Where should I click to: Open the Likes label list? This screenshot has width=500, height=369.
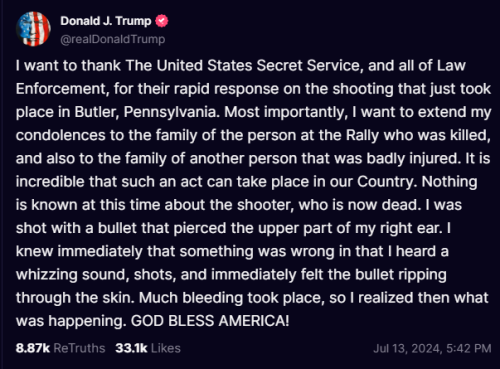(x=166, y=348)
